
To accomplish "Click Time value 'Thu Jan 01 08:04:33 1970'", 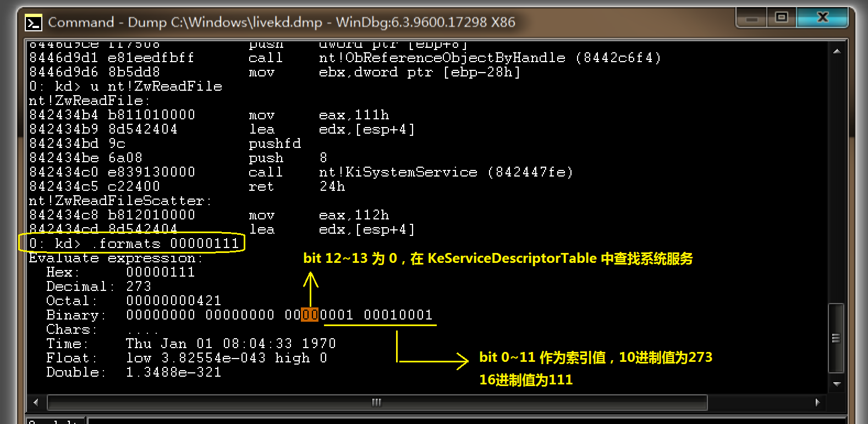I will [x=231, y=344].
